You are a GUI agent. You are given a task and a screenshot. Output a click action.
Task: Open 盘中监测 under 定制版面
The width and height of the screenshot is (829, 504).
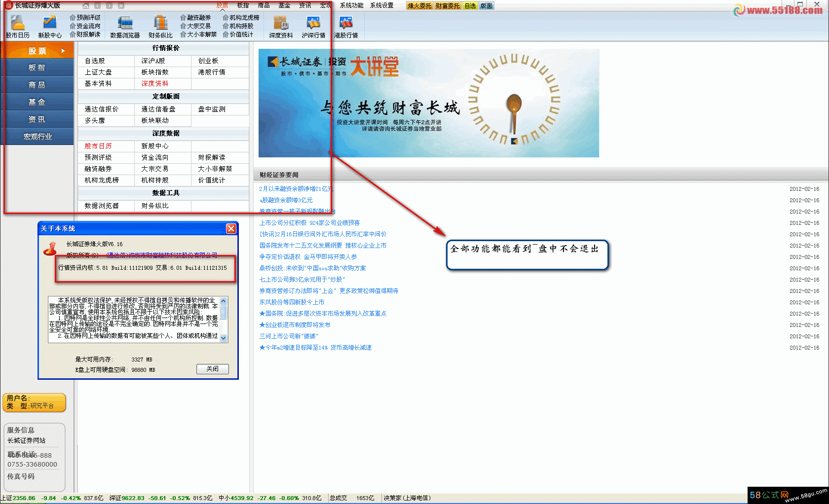[x=212, y=109]
